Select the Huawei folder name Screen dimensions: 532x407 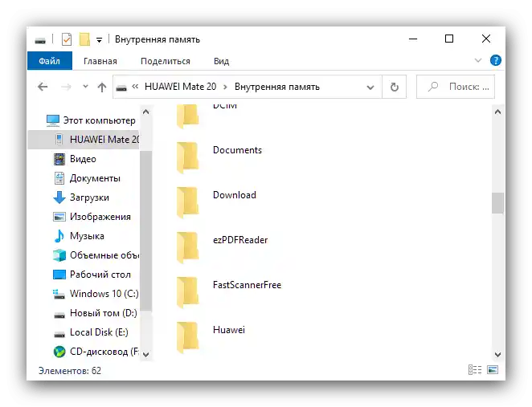[229, 330]
